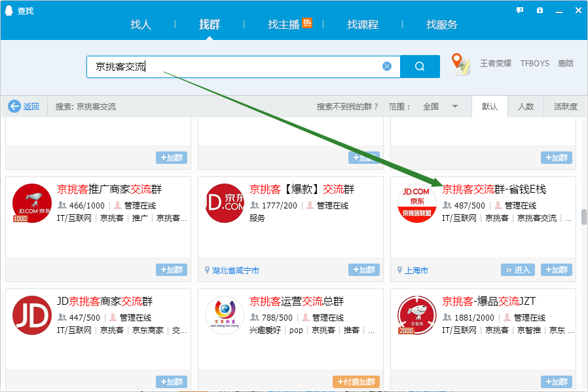The height and width of the screenshot is (392, 588).
Task: Click the QQ penguin logo icon
Action: click(x=9, y=10)
